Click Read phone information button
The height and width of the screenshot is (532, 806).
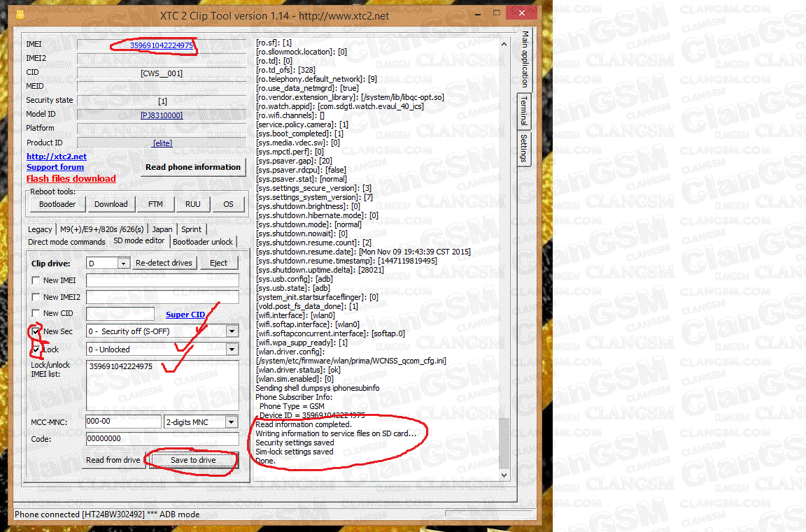193,167
